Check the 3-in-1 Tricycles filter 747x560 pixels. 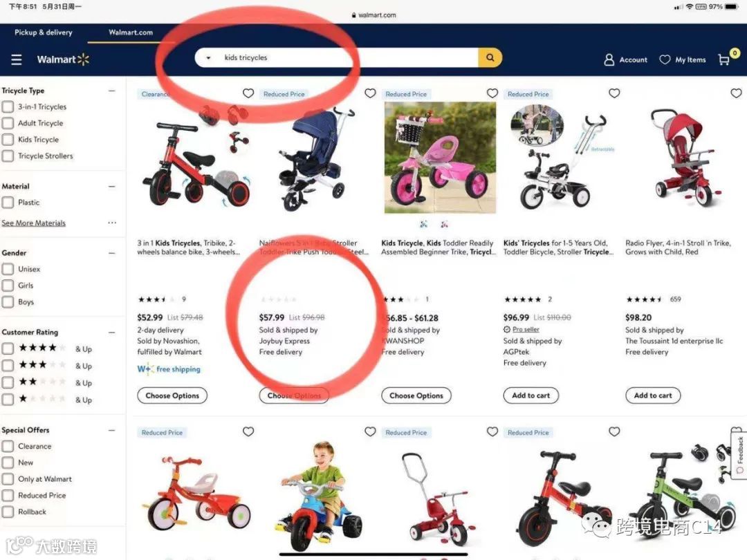pos(8,106)
